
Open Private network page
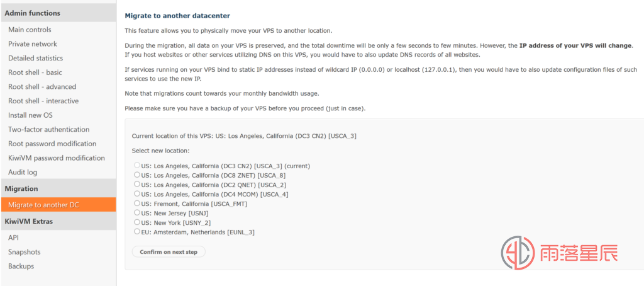pyautogui.click(x=33, y=44)
